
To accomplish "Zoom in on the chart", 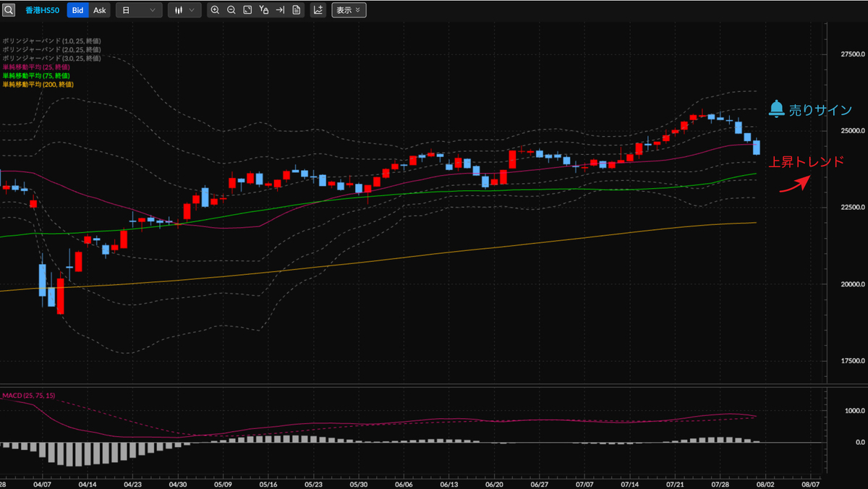I will [x=215, y=10].
